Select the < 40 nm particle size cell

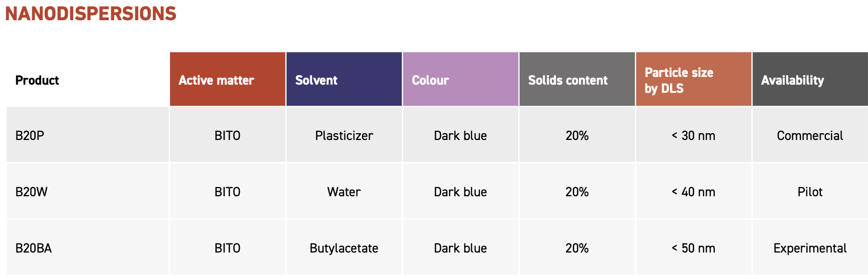tap(694, 191)
